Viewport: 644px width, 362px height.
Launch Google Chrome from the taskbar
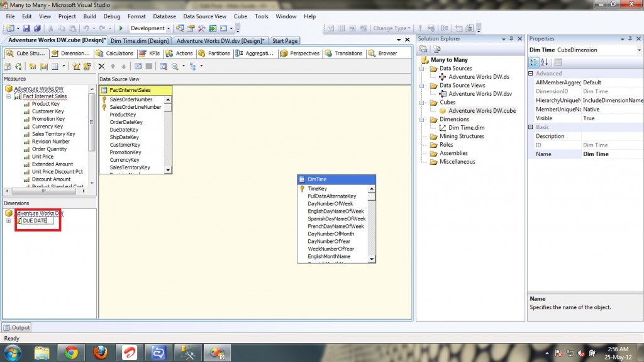tap(70, 353)
